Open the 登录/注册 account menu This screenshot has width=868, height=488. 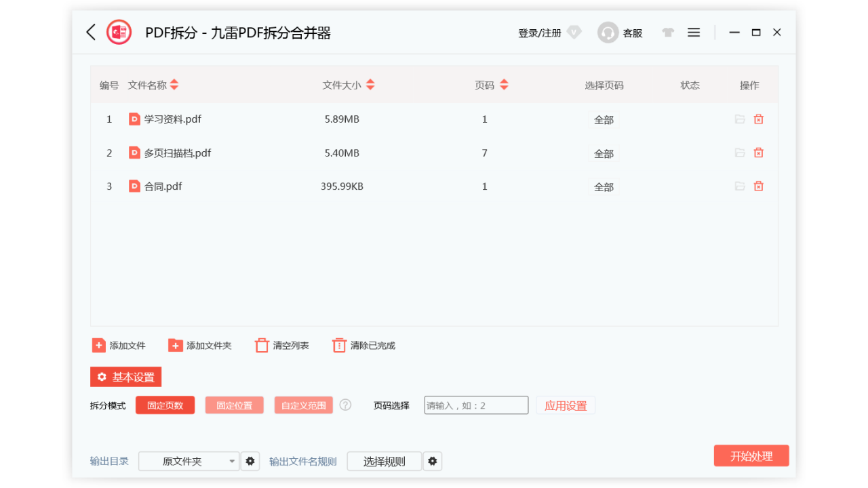tap(538, 33)
